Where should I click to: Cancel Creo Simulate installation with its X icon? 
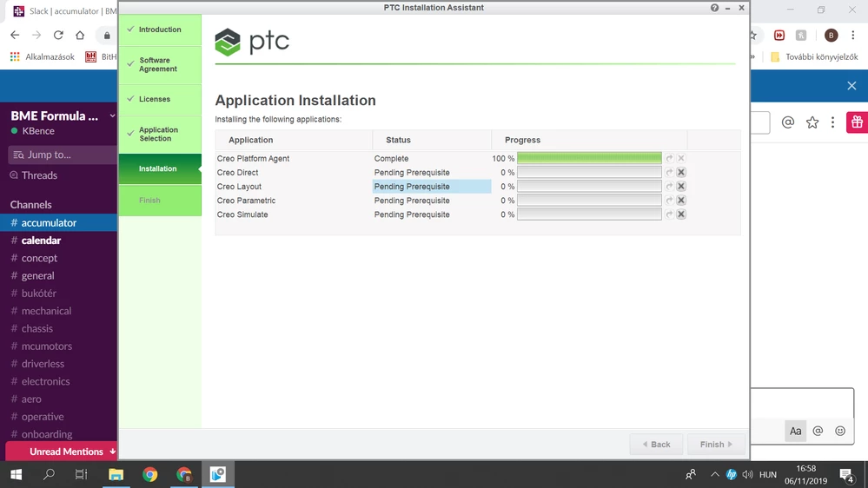pos(681,214)
